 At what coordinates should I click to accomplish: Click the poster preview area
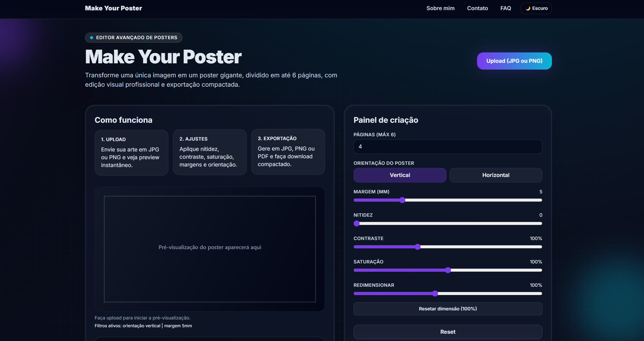click(x=210, y=249)
